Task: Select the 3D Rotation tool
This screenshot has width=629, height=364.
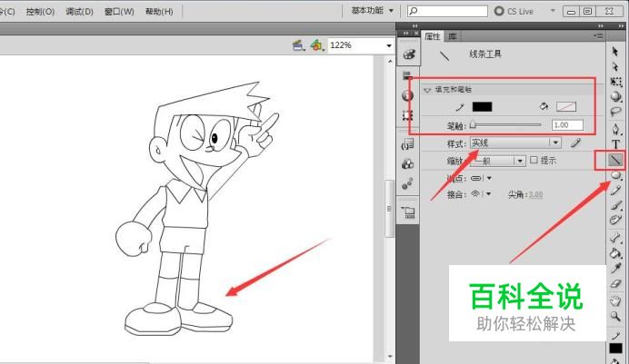Action: coord(615,96)
